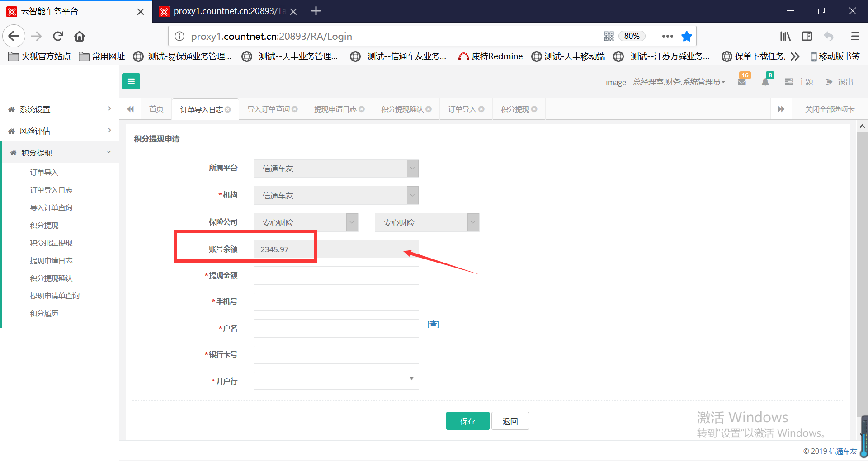Click the 信通车友 footer link
Screen dimensions: 868x461
click(x=843, y=451)
